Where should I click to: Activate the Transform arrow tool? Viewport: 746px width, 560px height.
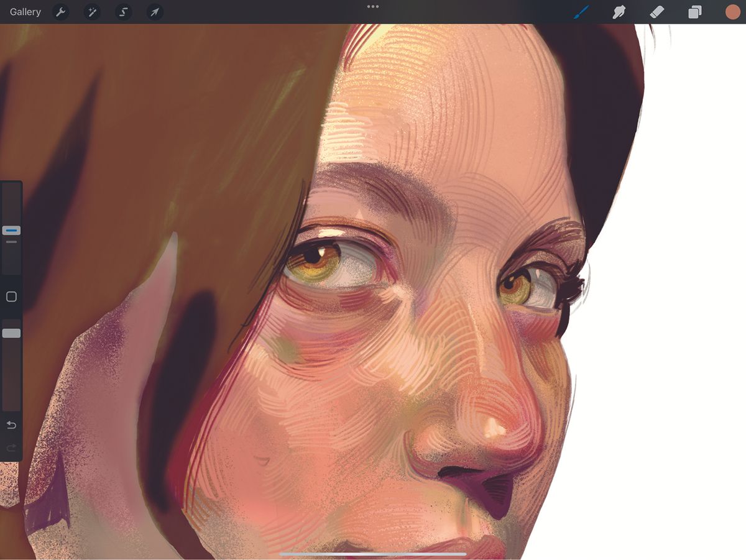click(x=154, y=12)
